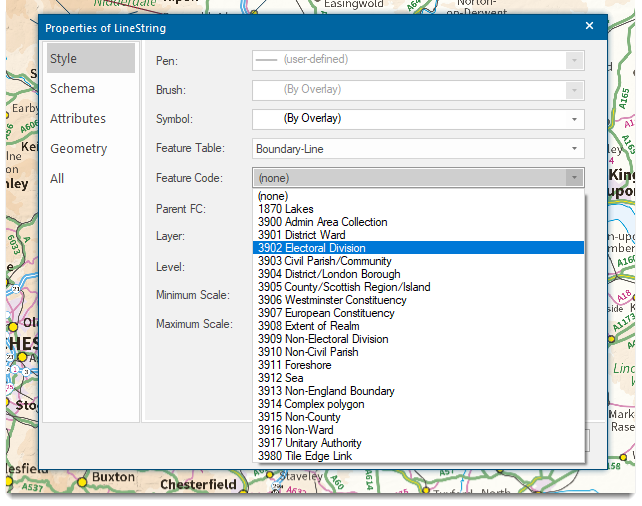Select 1870 Lakes feature code
Screen dimensions: 642x506
click(x=418, y=209)
